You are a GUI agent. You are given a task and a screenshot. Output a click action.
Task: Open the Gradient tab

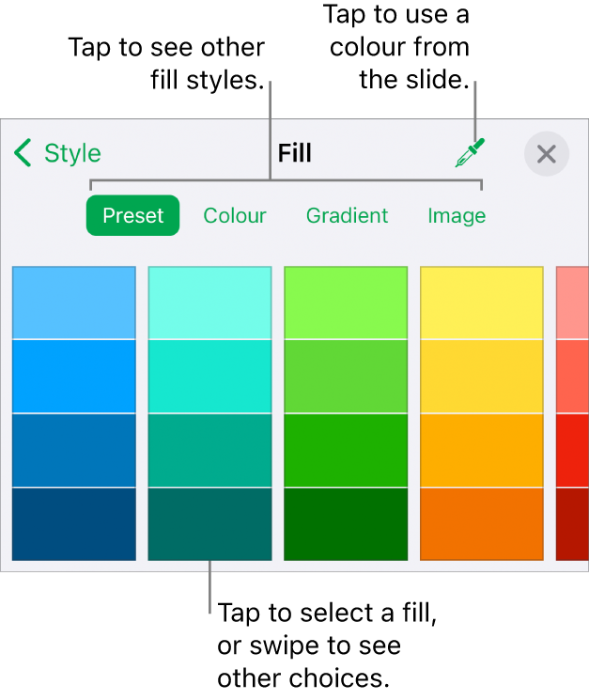(x=347, y=215)
